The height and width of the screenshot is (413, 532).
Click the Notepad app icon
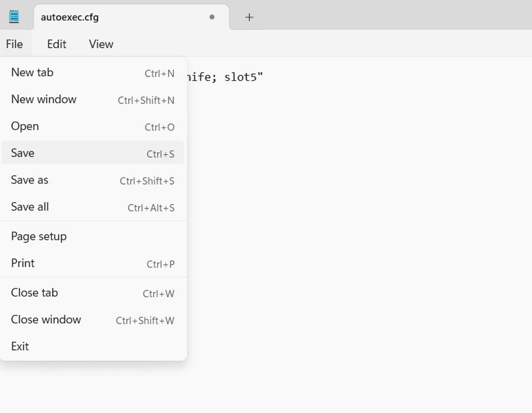[14, 17]
